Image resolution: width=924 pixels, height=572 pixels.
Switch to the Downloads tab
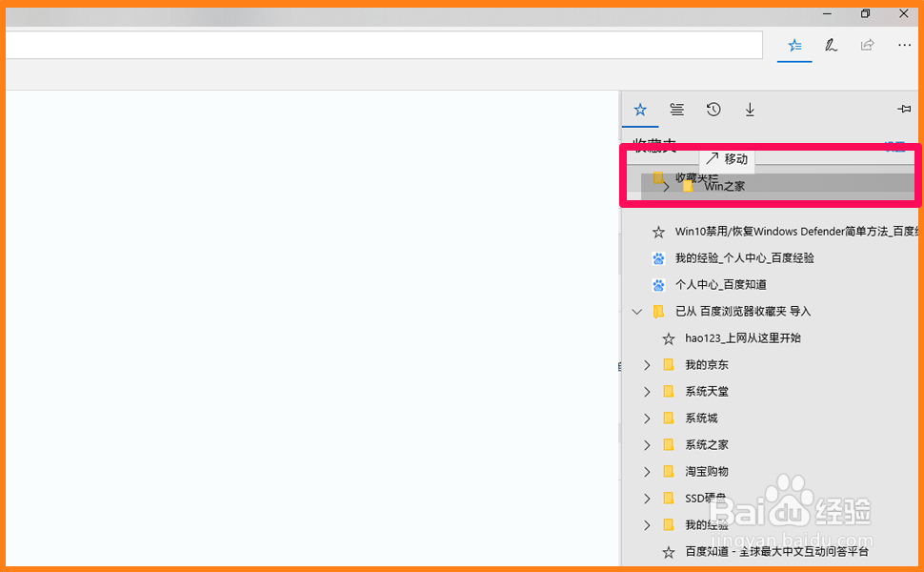750,109
